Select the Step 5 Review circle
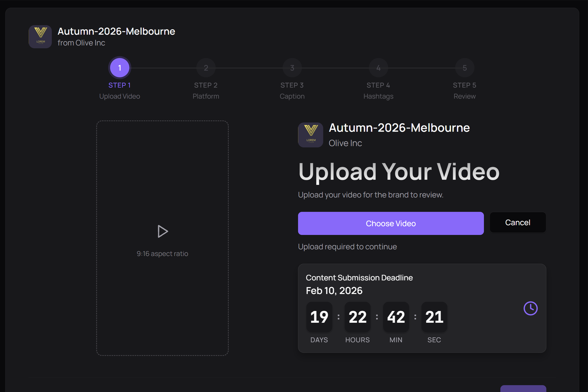588x392 pixels. [x=465, y=68]
